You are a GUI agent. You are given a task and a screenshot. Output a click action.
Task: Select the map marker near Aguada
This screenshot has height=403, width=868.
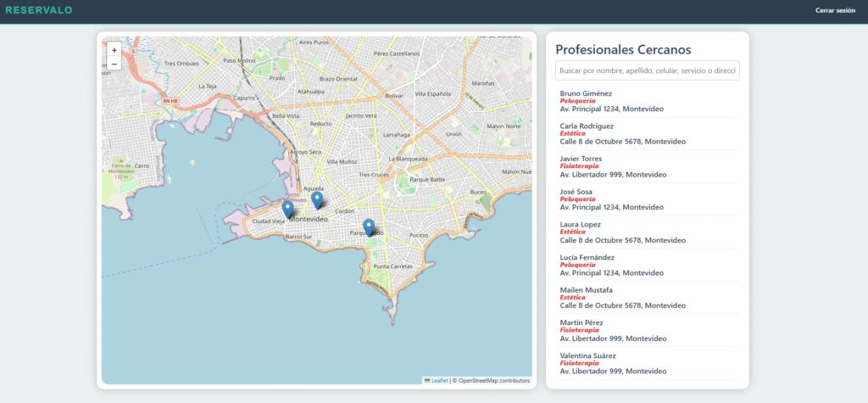click(317, 199)
